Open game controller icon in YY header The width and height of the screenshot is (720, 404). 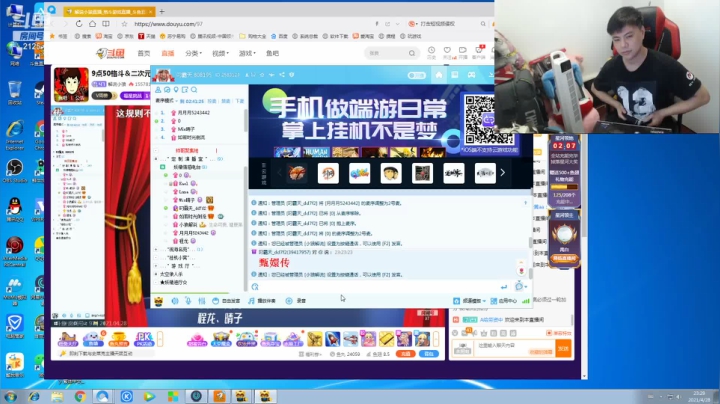pos(471,75)
